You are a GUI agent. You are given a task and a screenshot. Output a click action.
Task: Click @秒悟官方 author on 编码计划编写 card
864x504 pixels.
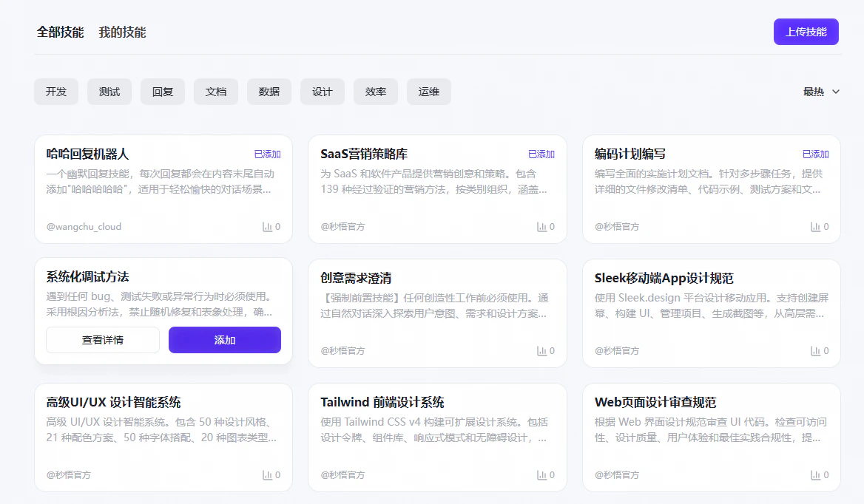(x=617, y=227)
